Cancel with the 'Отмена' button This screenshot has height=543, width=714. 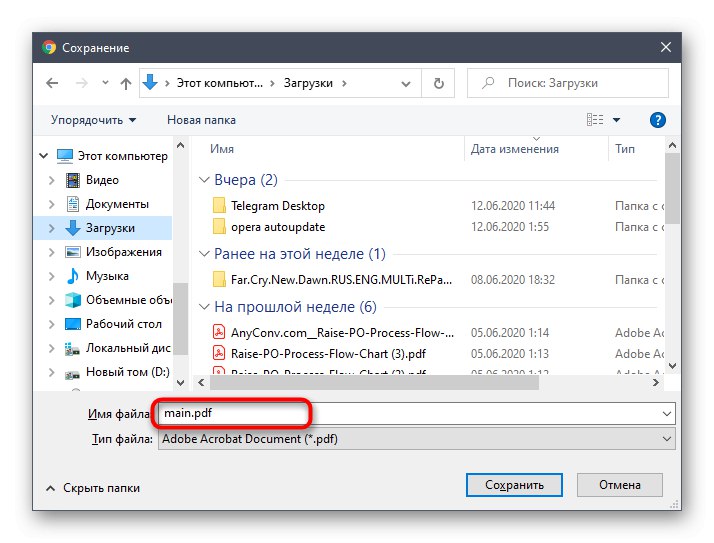click(x=620, y=485)
